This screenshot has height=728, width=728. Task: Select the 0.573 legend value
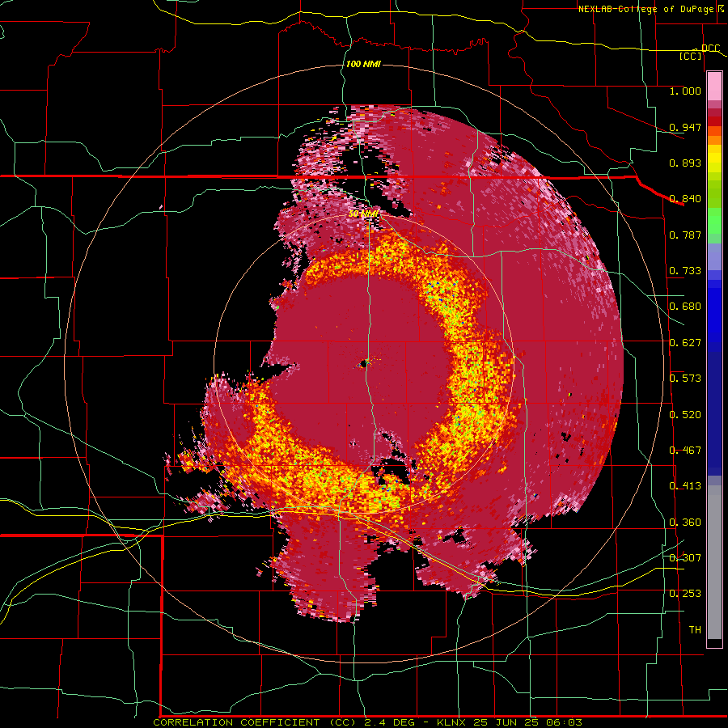point(685,379)
